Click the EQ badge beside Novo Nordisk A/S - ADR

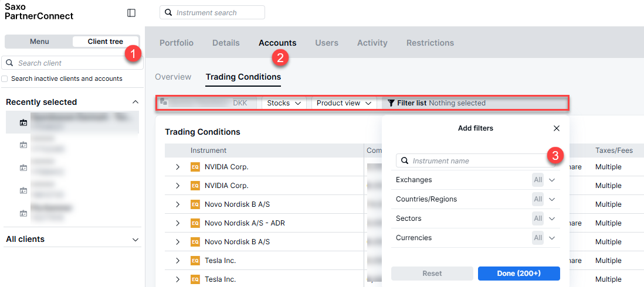click(x=195, y=223)
